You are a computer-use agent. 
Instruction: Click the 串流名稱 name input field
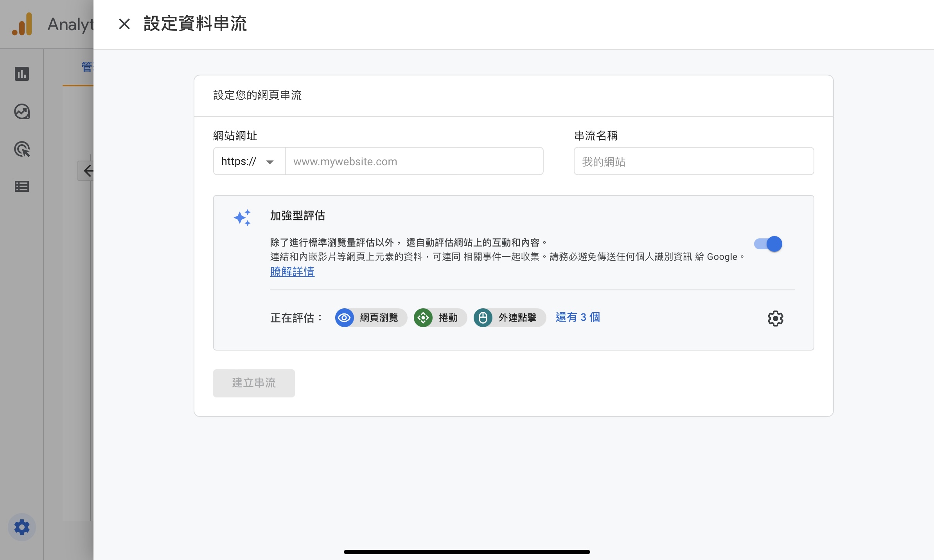(693, 161)
